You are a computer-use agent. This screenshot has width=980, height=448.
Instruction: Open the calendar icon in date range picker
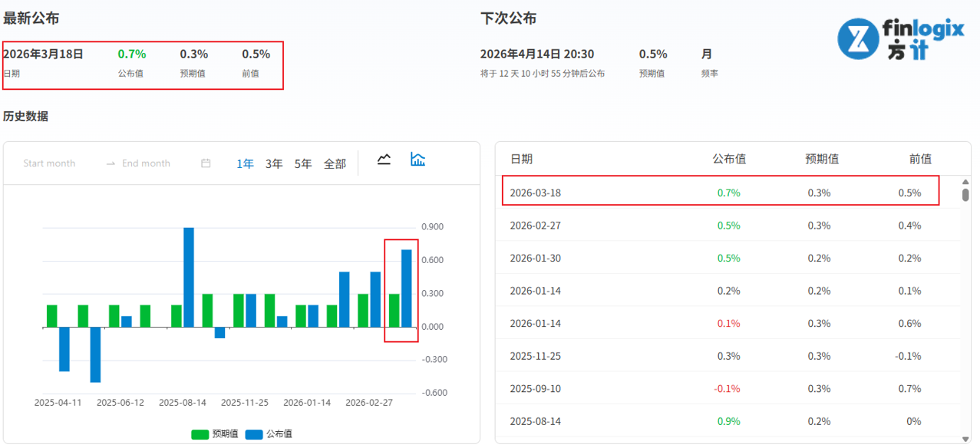[x=206, y=163]
